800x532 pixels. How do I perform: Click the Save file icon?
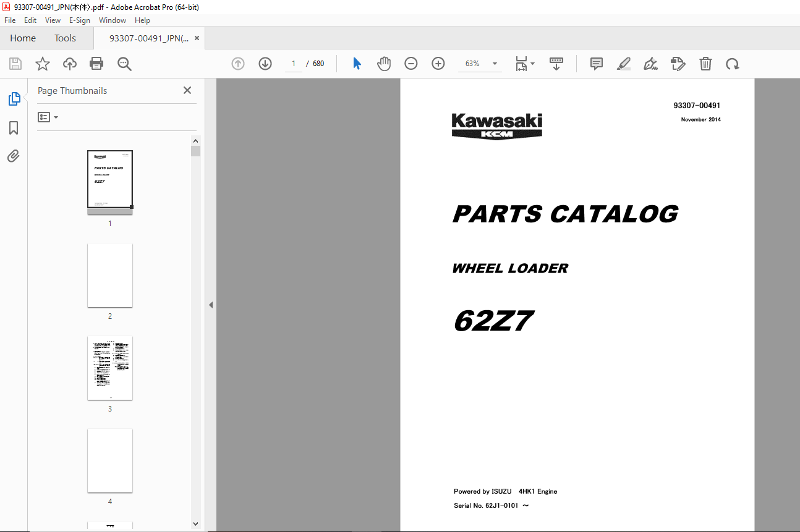[15, 64]
